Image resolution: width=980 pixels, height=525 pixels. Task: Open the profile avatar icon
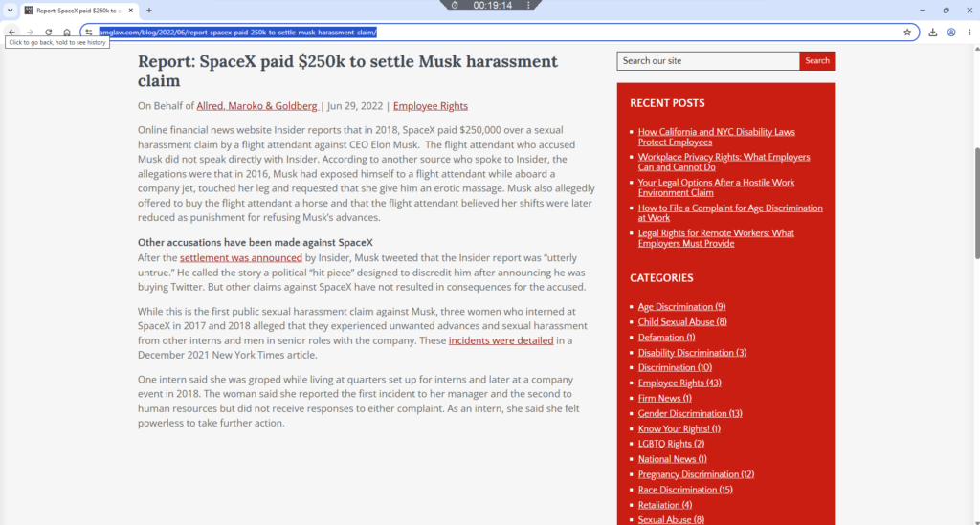(x=951, y=33)
